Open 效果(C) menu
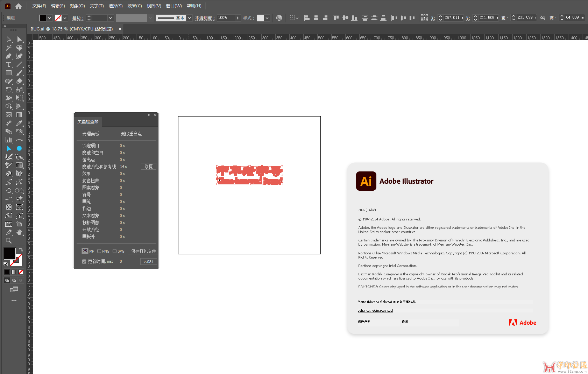The image size is (588, 374). click(x=135, y=6)
